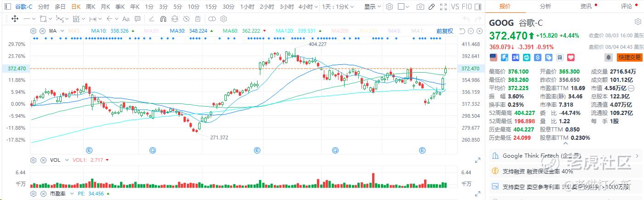Toggle MA5 line visibility
644x200 pixels.
click(x=75, y=31)
